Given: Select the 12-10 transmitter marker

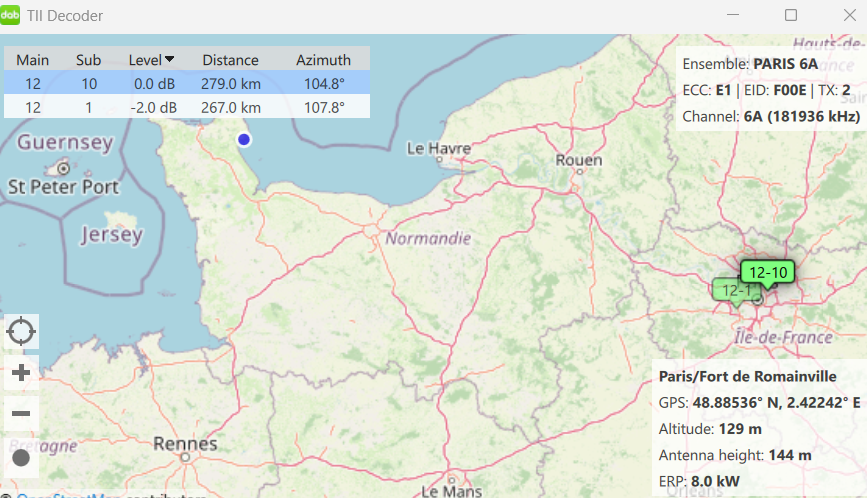Looking at the screenshot, I should point(767,273).
